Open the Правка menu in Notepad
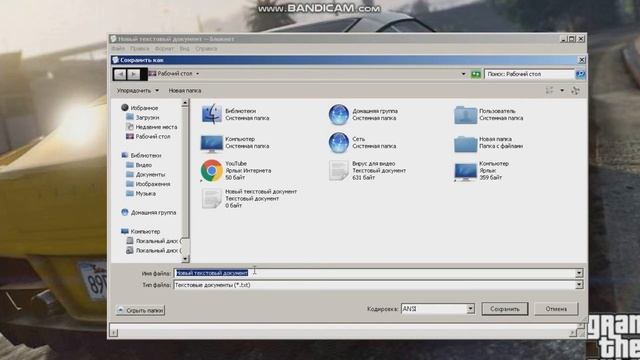640x360 pixels. [x=140, y=49]
